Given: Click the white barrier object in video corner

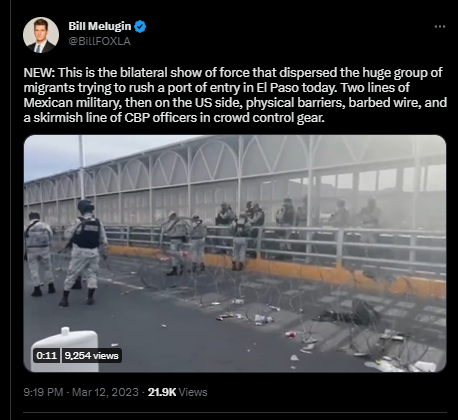Looking at the screenshot, I should coord(65,349).
